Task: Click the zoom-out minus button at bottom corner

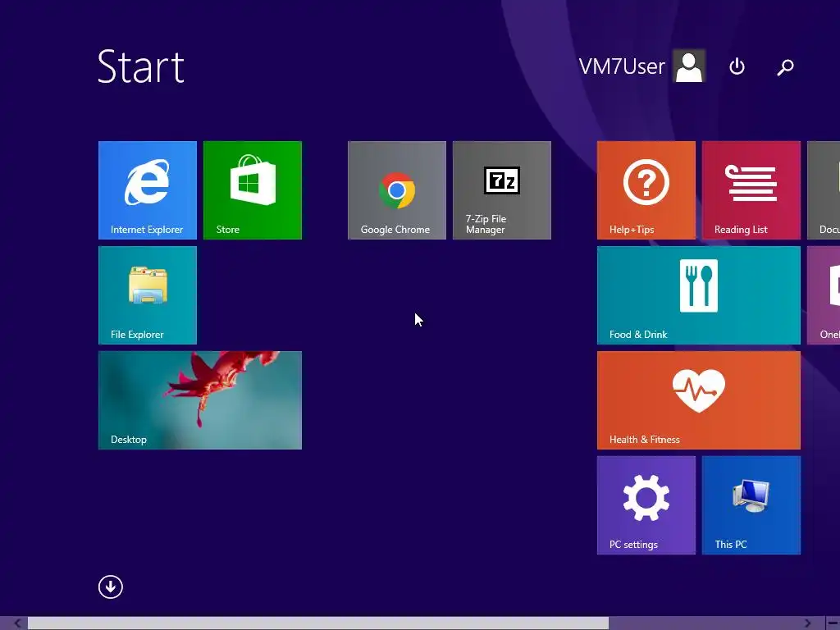Action: pyautogui.click(x=833, y=623)
